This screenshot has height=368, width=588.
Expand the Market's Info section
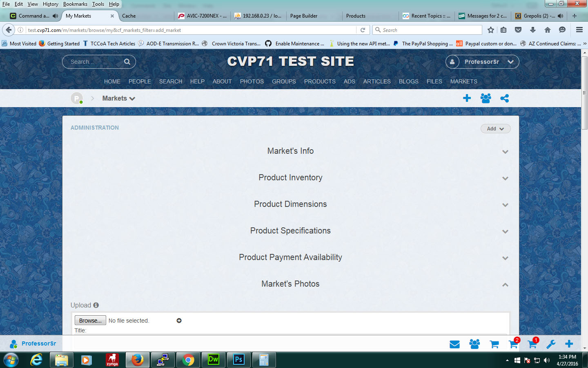point(290,151)
